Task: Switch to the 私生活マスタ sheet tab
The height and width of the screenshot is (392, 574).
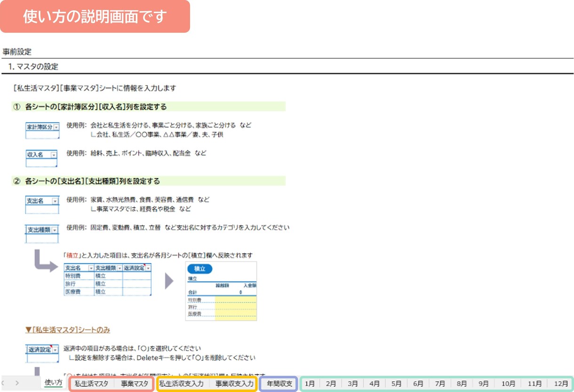Action: [x=91, y=384]
